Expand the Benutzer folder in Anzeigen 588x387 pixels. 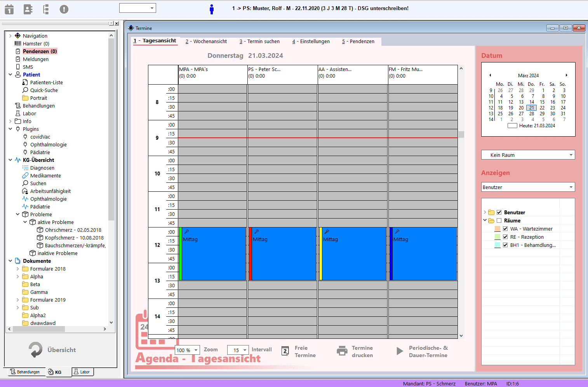click(x=485, y=212)
